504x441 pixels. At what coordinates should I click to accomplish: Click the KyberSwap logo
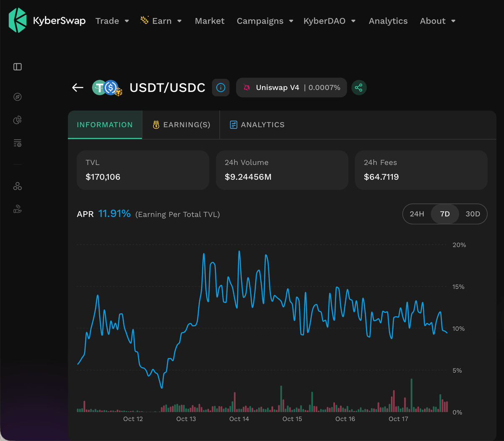click(x=47, y=20)
